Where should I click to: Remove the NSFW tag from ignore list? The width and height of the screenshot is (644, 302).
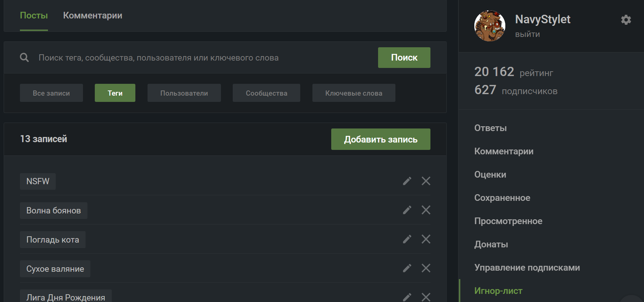coord(426,181)
